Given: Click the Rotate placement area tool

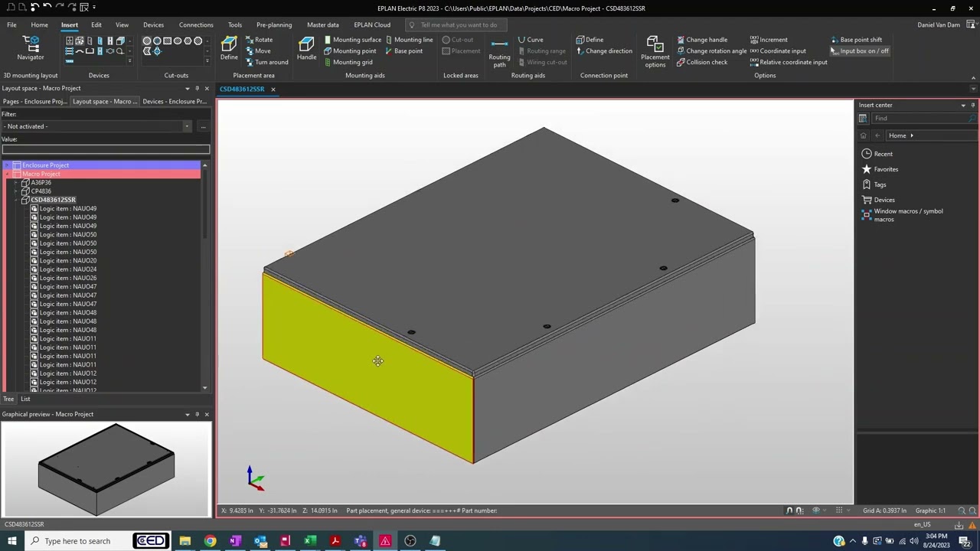Looking at the screenshot, I should (x=259, y=40).
